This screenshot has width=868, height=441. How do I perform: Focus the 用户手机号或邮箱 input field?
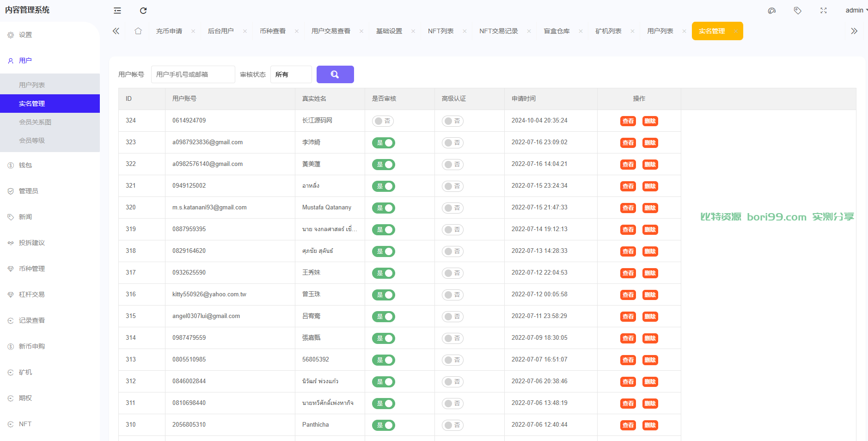(193, 74)
